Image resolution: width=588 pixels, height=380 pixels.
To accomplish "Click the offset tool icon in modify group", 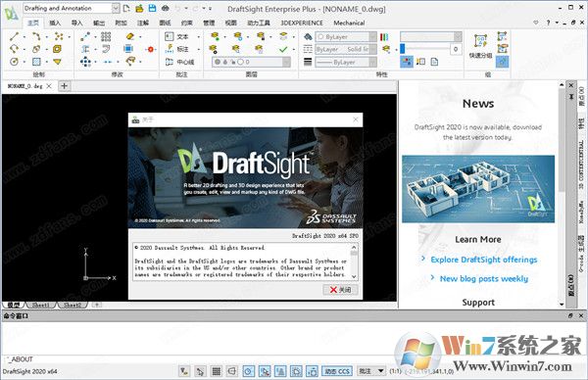I will coord(106,49).
